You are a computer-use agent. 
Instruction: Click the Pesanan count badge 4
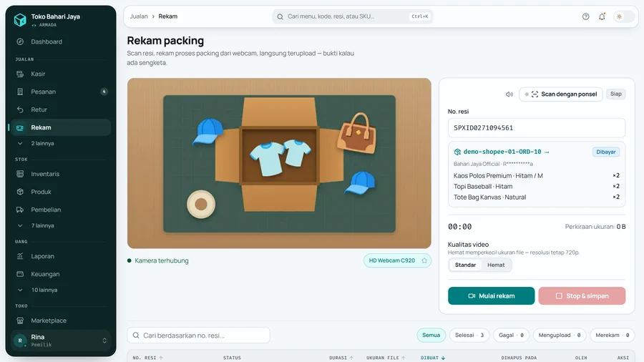pos(104,92)
